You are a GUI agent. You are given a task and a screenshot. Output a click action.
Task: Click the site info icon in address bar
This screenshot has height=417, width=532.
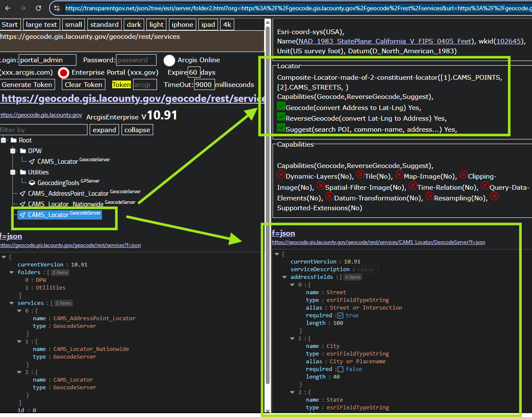pos(57,8)
